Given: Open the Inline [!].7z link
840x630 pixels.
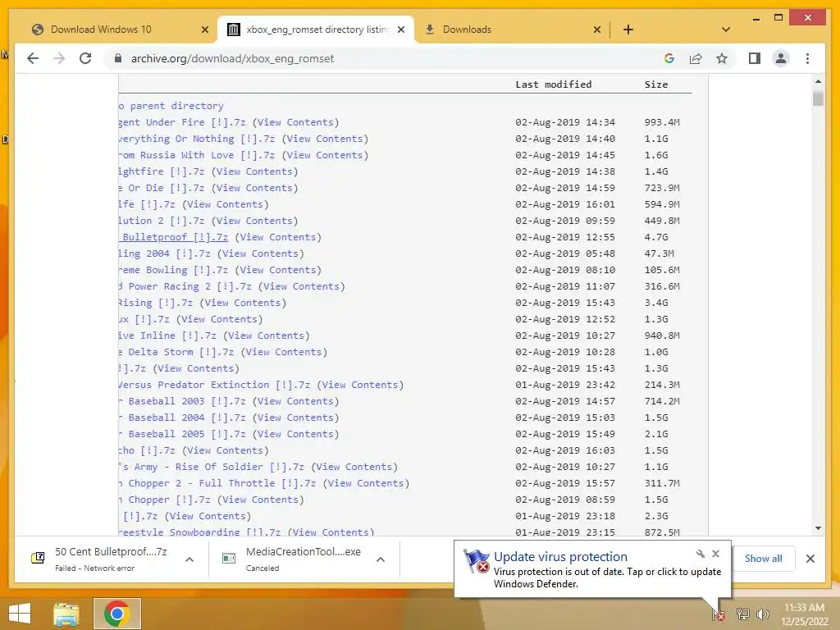Looking at the screenshot, I should tap(167, 336).
